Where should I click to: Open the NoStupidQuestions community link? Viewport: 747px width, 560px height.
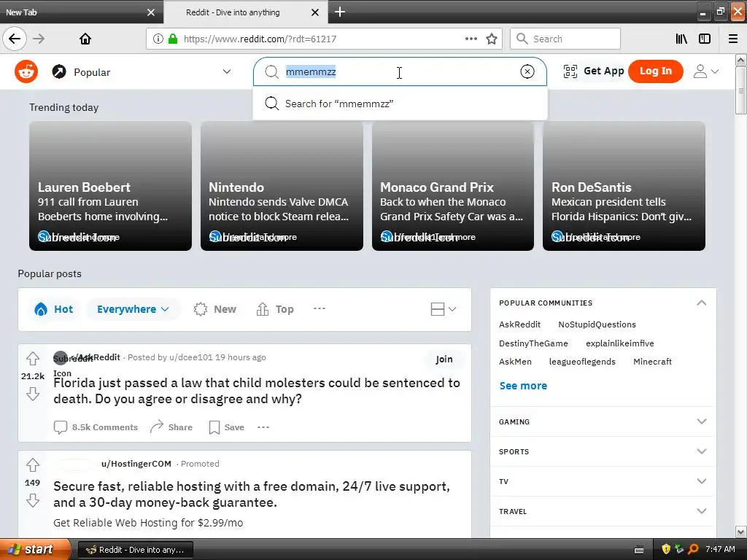[x=597, y=324]
